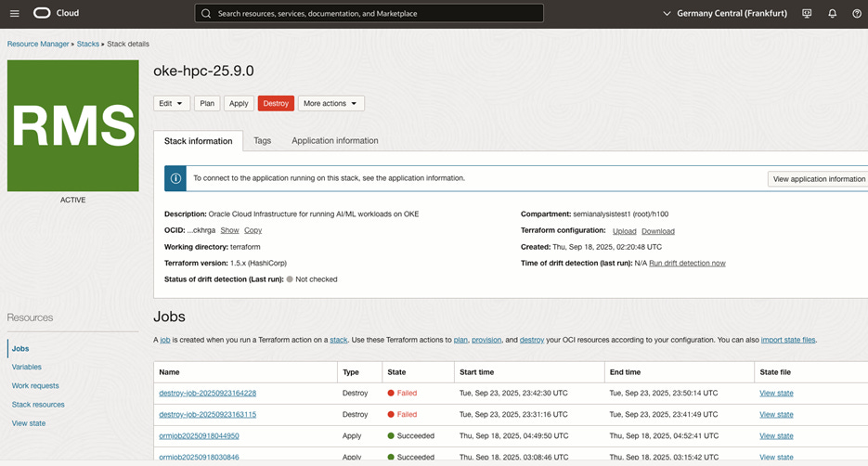Screen dimensions: 868x466
Task: Open Variables in the Resources sidebar
Action: (x=27, y=367)
